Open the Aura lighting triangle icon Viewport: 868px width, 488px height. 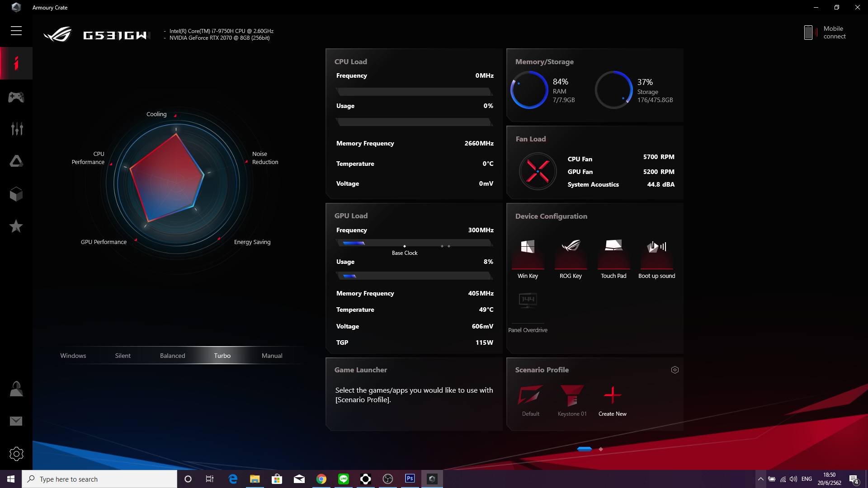click(16, 161)
